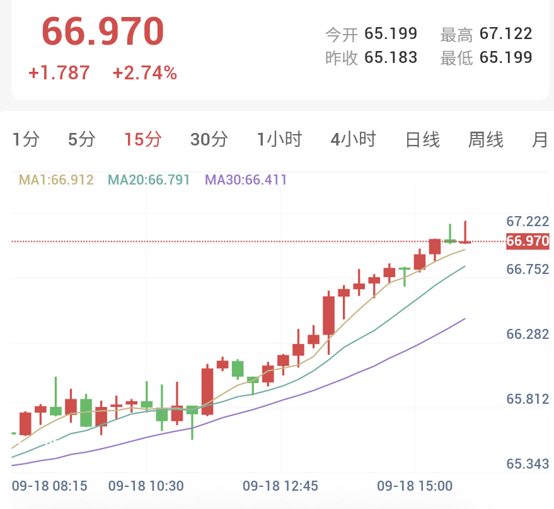Viewport: 554px width, 509px height.
Task: Click the +1.787 price change value
Action: (59, 73)
